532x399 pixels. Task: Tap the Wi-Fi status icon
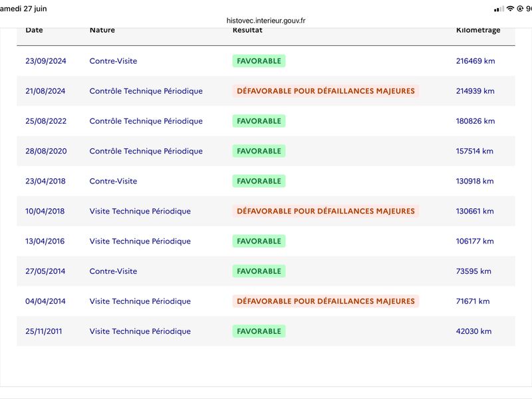coord(510,9)
